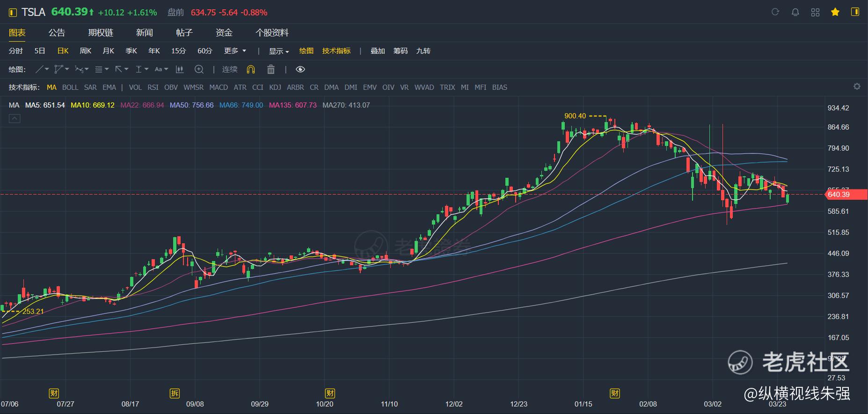Select the 年K yearly chart
Viewport: 868px width, 414px height.
click(154, 51)
